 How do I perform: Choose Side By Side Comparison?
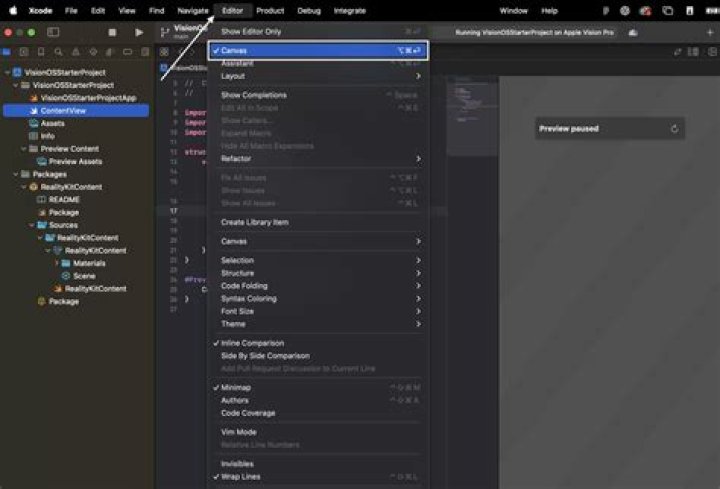318,356
